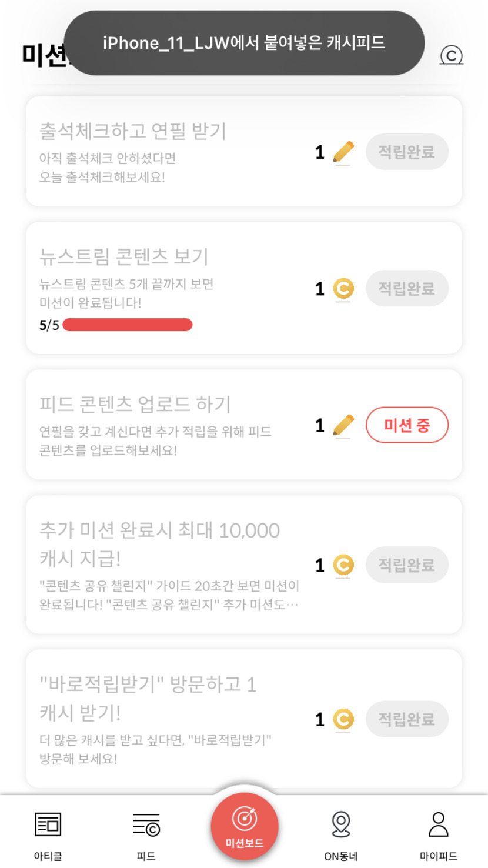Tap the cash coin icon at top right
The height and width of the screenshot is (868, 488).
[x=451, y=56]
